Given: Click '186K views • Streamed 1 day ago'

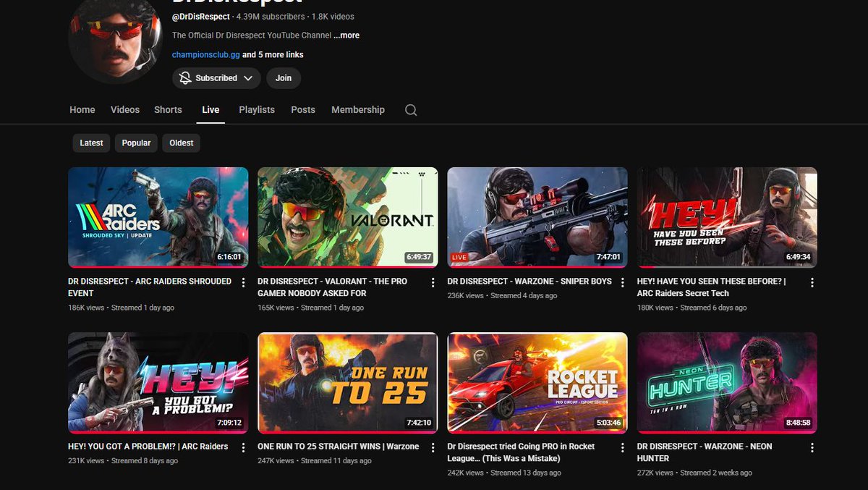Looking at the screenshot, I should 121,308.
